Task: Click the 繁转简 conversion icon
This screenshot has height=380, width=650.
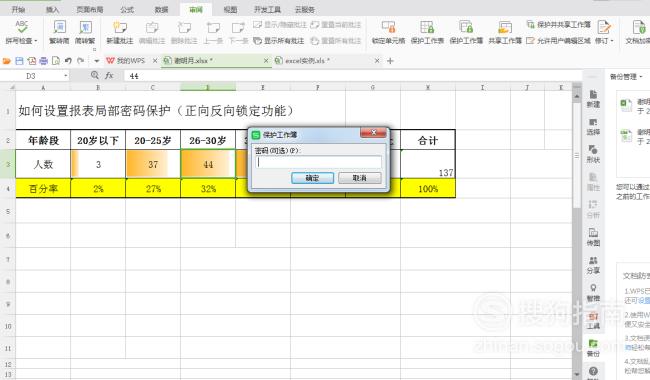Action: 59,27
